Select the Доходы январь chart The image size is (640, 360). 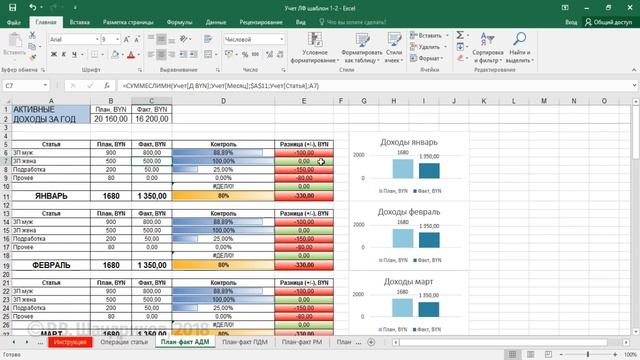tap(409, 165)
